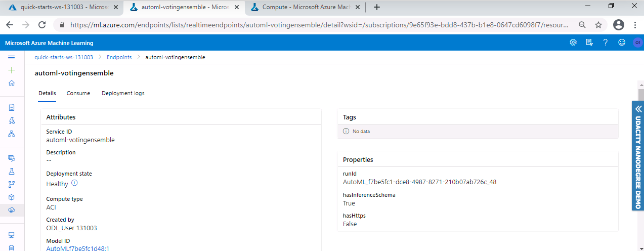Screen dimensions: 644x251
Task: Open the user account avatar
Action: 637,43
